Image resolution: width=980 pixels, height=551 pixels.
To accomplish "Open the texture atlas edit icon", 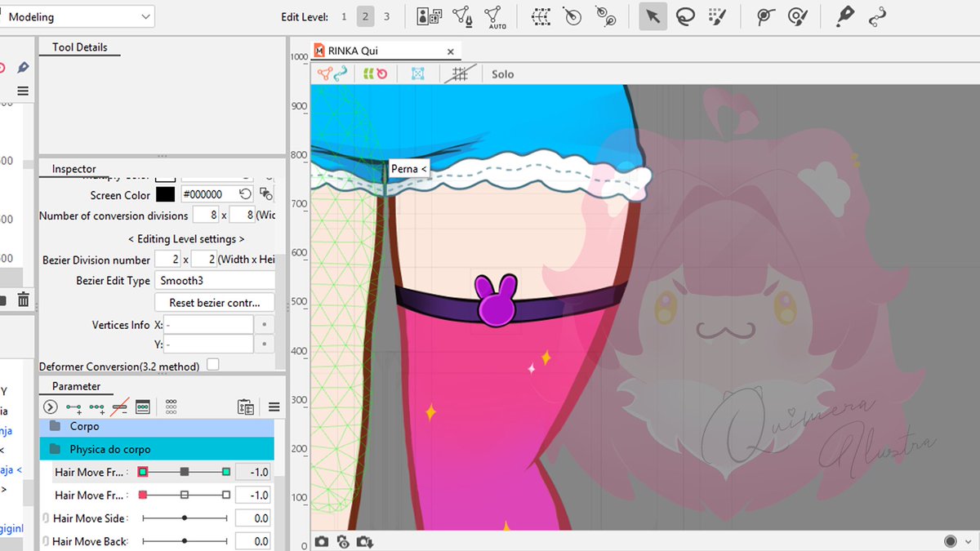I will [429, 16].
